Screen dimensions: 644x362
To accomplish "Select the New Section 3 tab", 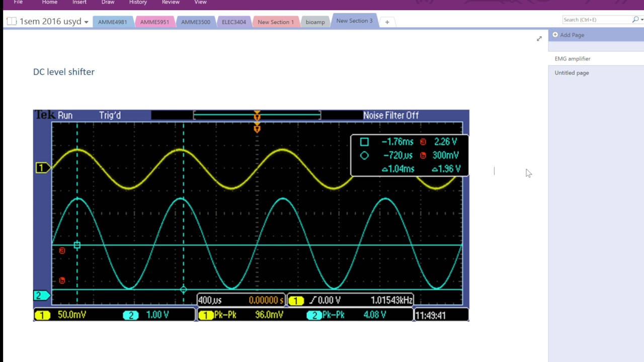I will (x=354, y=21).
